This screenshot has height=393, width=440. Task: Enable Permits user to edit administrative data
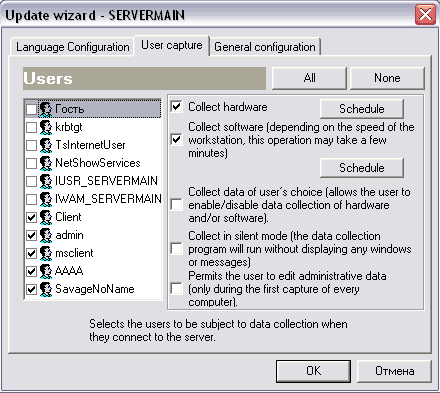coord(176,289)
